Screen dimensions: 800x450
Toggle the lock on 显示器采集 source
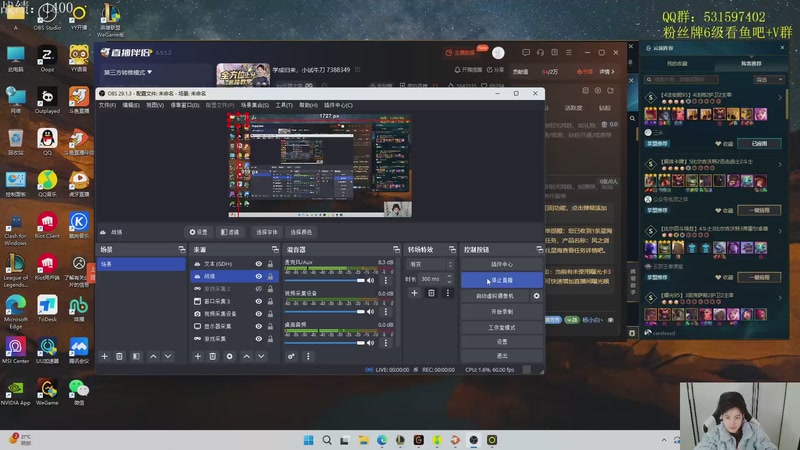pyautogui.click(x=270, y=326)
